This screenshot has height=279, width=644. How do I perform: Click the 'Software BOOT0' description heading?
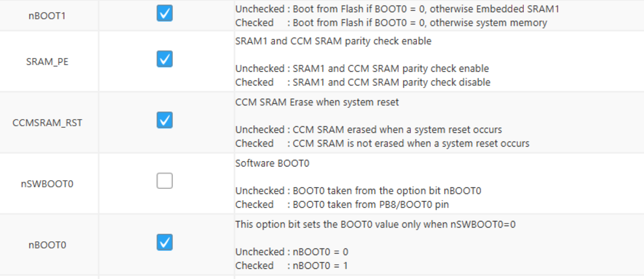click(272, 163)
